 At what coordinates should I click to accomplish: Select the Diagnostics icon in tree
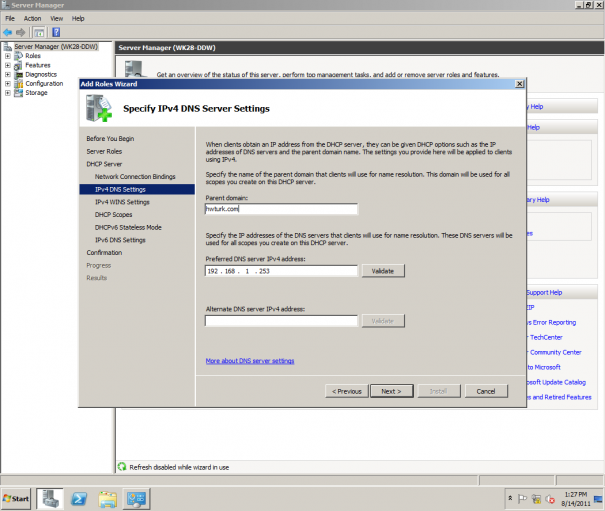tap(18, 74)
